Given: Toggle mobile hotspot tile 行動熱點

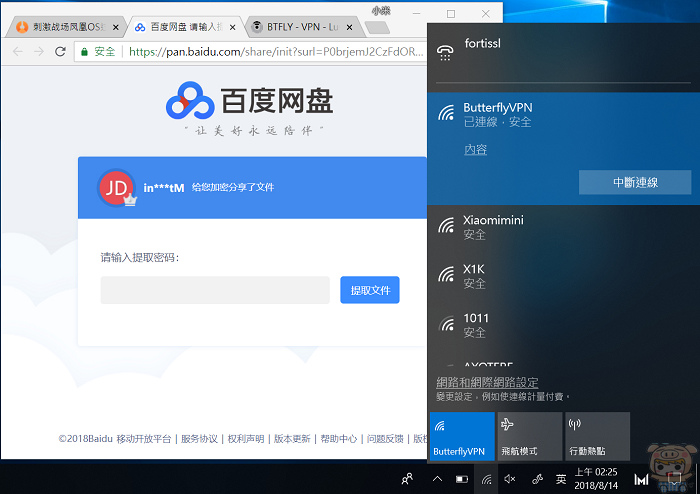Looking at the screenshot, I should click(597, 436).
